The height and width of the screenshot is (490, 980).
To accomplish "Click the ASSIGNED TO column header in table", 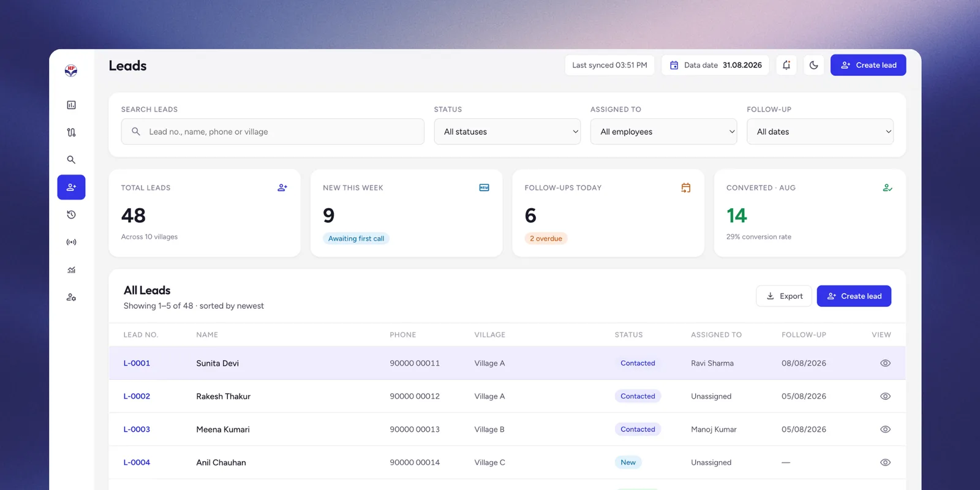I will 716,335.
